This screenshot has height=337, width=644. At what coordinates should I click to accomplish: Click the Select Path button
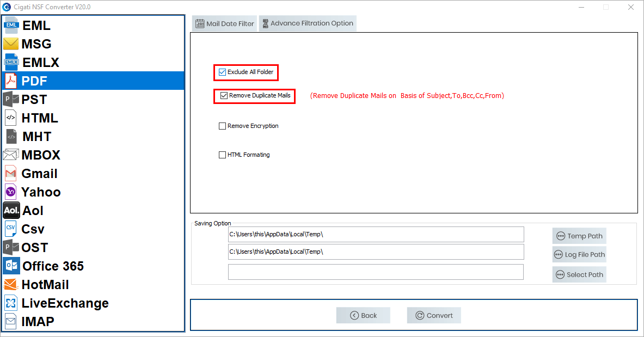[x=579, y=274]
